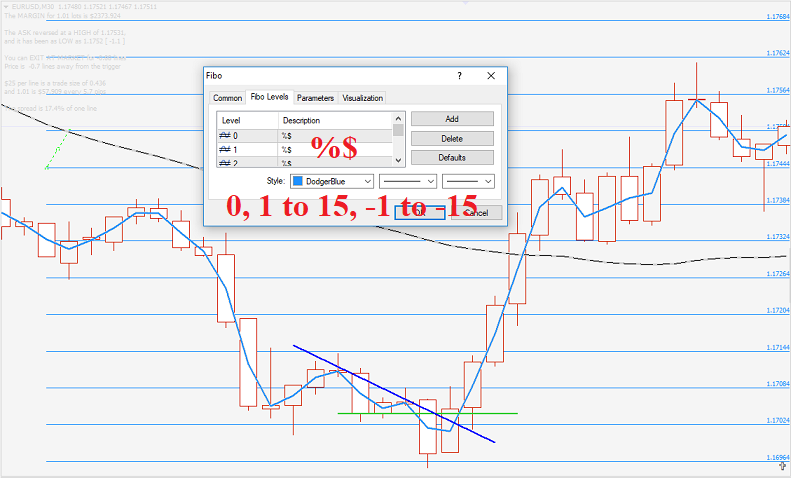Screen dimensions: 791x478
Task: Click price label 1.17444 on the axis
Action: [x=777, y=164]
